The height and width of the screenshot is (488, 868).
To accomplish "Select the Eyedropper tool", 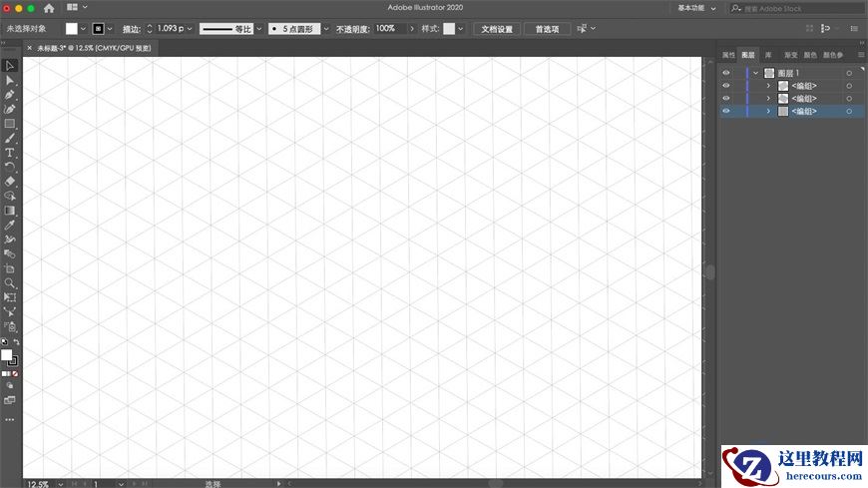I will click(x=9, y=225).
